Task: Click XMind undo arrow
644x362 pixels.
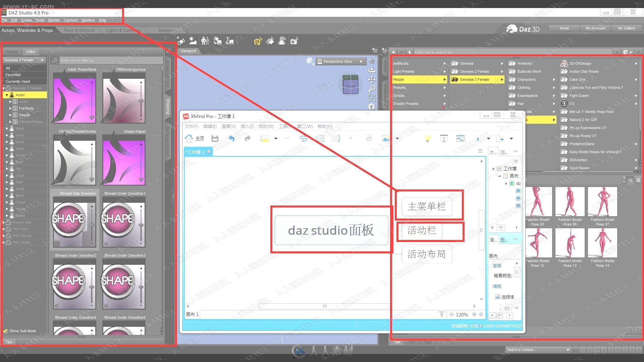Action: pos(231,138)
